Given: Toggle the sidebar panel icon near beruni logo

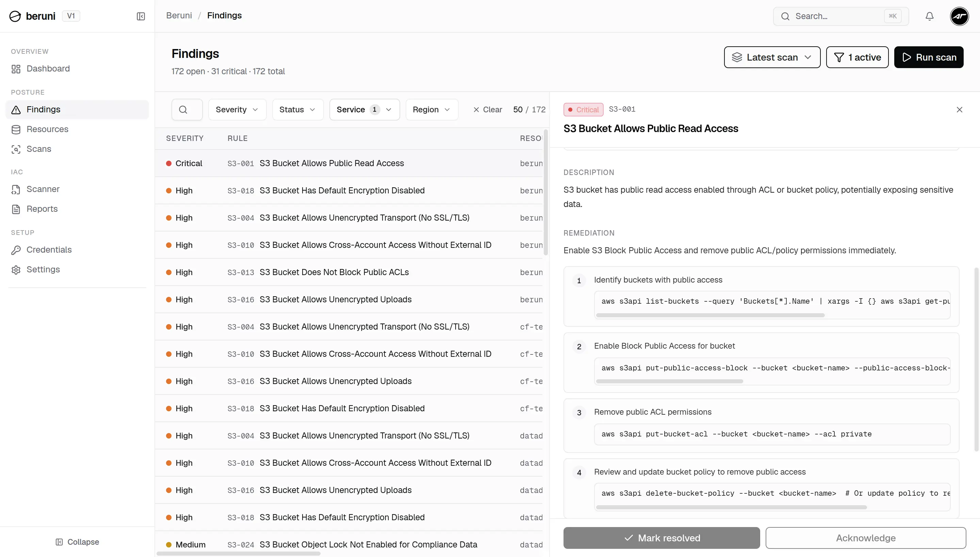Looking at the screenshot, I should [141, 16].
